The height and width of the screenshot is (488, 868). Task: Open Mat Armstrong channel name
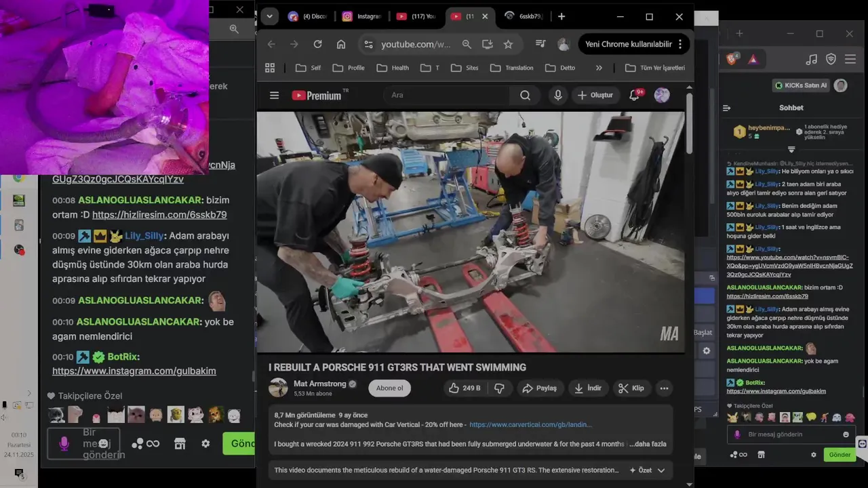click(x=319, y=384)
